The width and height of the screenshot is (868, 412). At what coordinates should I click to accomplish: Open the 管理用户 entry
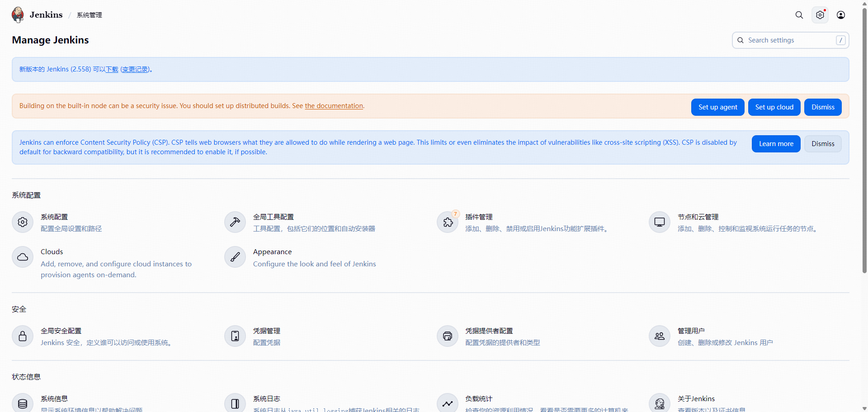(691, 331)
